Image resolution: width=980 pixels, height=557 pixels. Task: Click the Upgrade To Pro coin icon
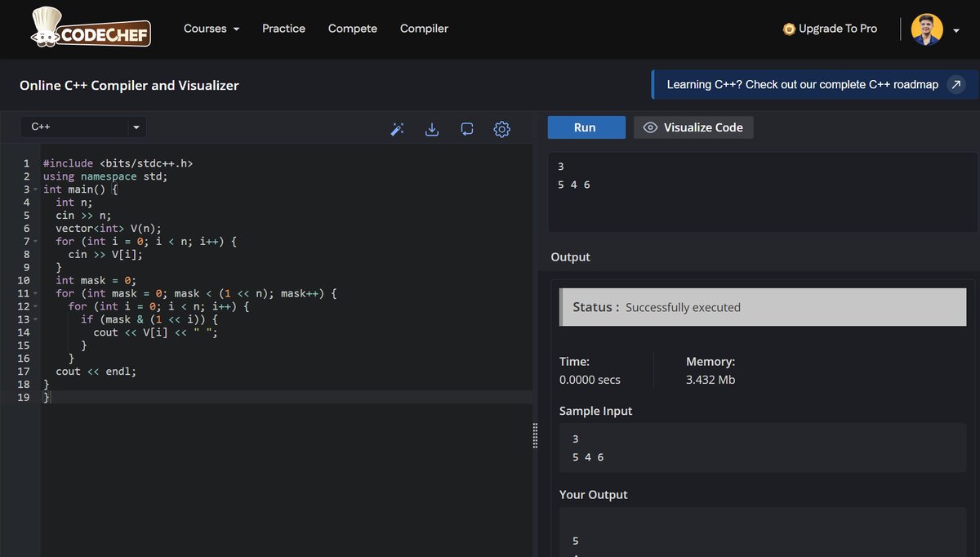(789, 29)
